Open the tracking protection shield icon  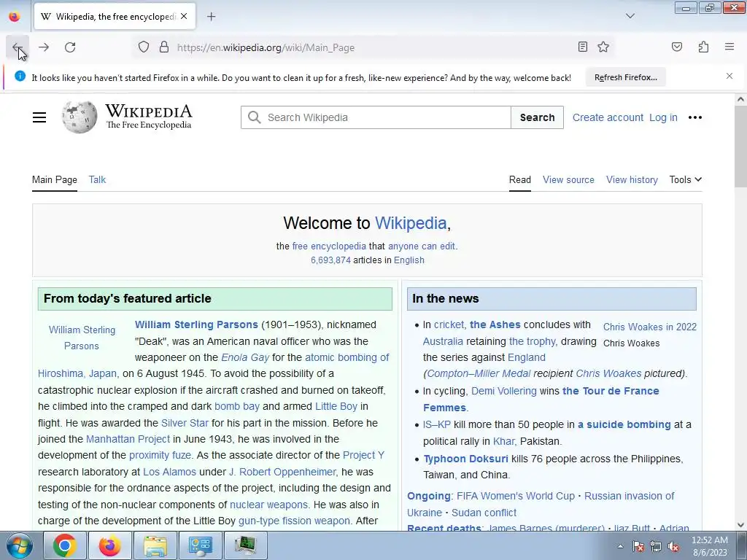tap(144, 47)
